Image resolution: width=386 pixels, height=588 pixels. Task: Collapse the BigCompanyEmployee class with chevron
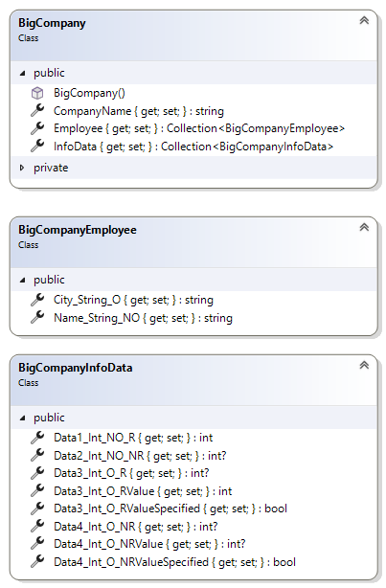pyautogui.click(x=364, y=227)
